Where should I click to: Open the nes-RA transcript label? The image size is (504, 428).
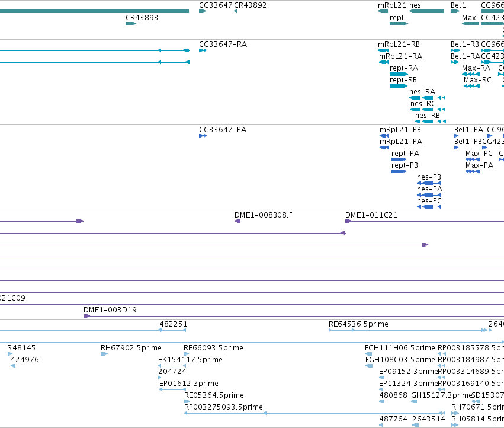(422, 92)
